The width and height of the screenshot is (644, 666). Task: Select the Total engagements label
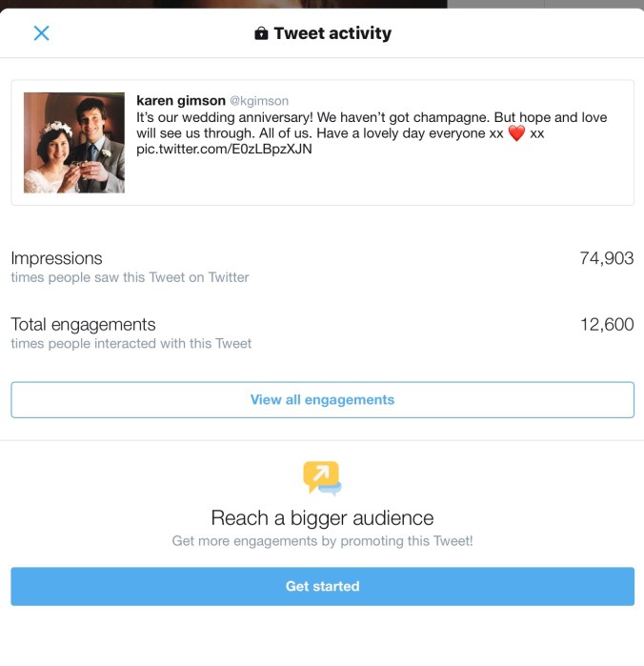tap(83, 324)
